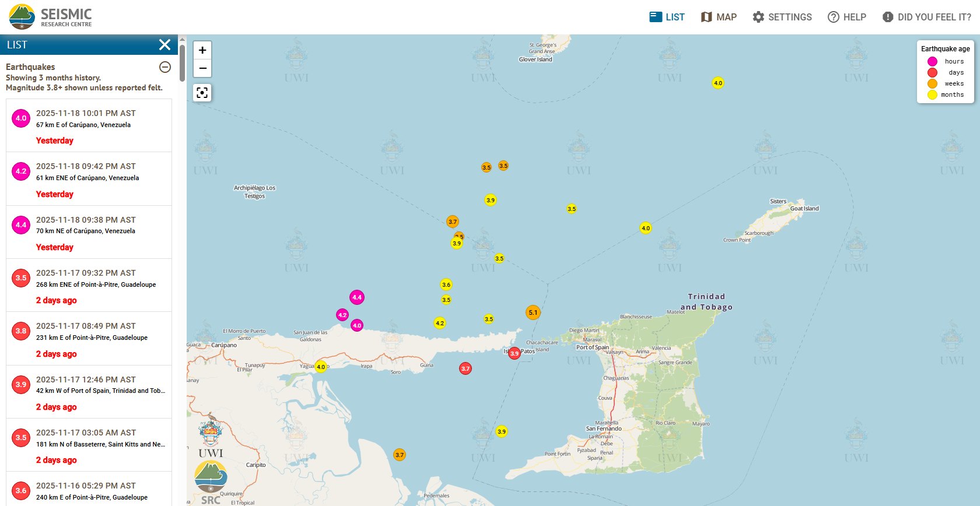Click the DID YOU FEEL IT? link

coord(926,17)
